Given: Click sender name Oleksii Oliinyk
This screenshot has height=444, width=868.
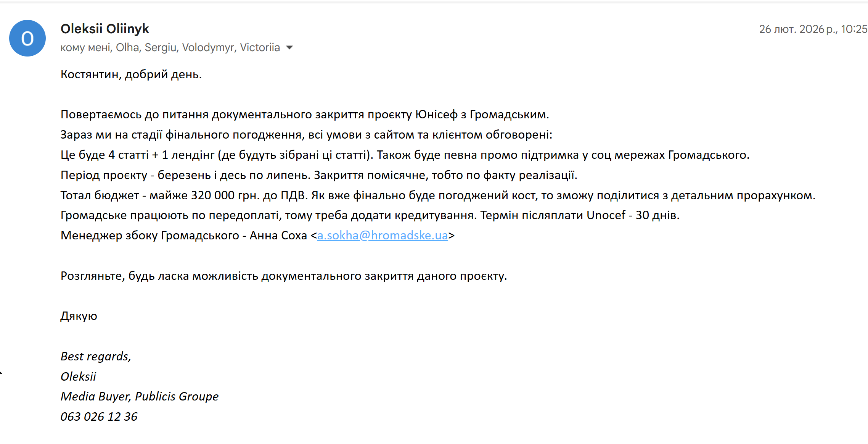Looking at the screenshot, I should (105, 29).
